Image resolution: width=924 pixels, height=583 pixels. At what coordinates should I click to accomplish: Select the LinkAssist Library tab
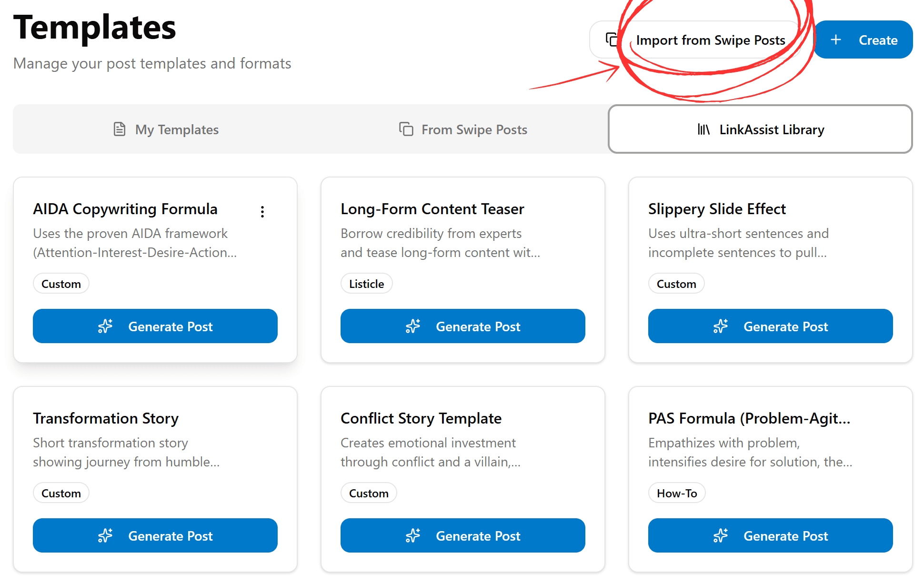pyautogui.click(x=771, y=129)
